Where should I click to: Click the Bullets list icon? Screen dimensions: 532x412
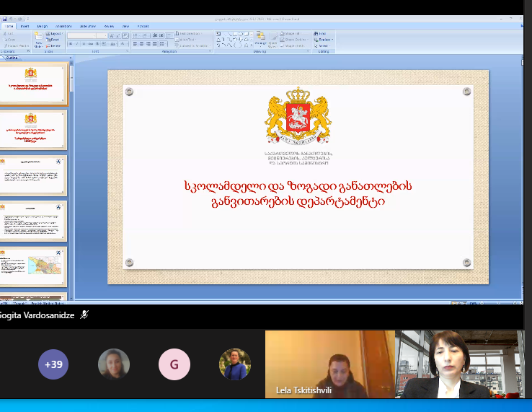[x=136, y=35]
